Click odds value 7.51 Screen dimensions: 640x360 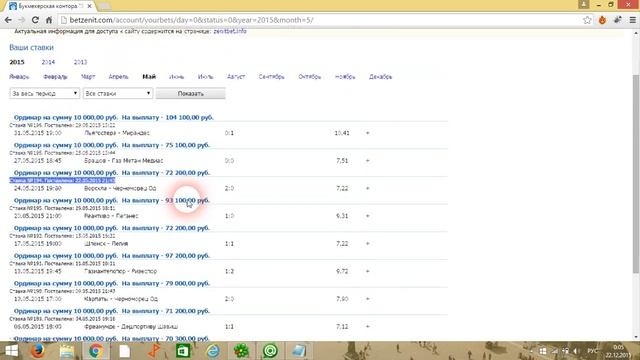click(x=342, y=161)
